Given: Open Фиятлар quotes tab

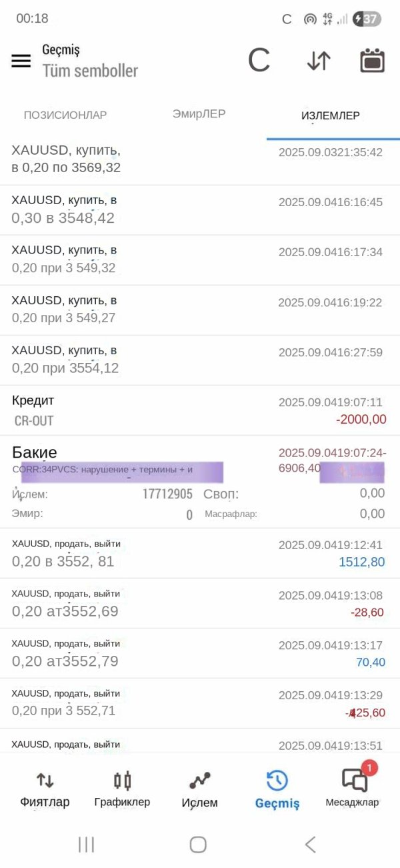Looking at the screenshot, I should pos(45,789).
